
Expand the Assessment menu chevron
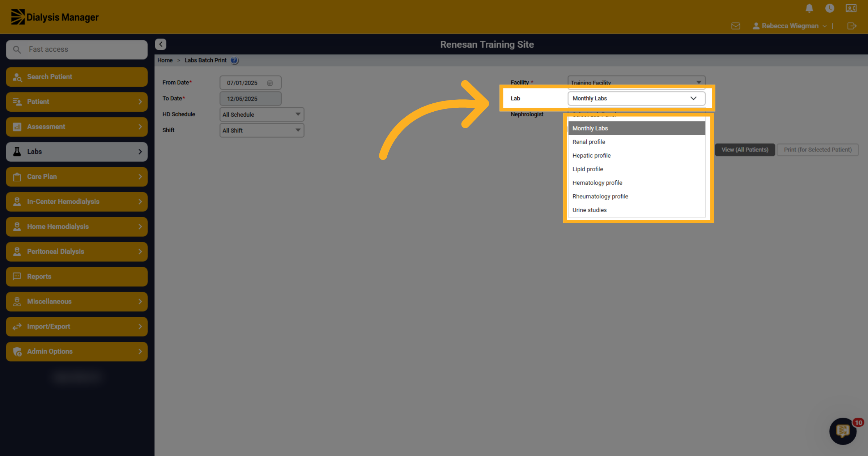pos(140,127)
